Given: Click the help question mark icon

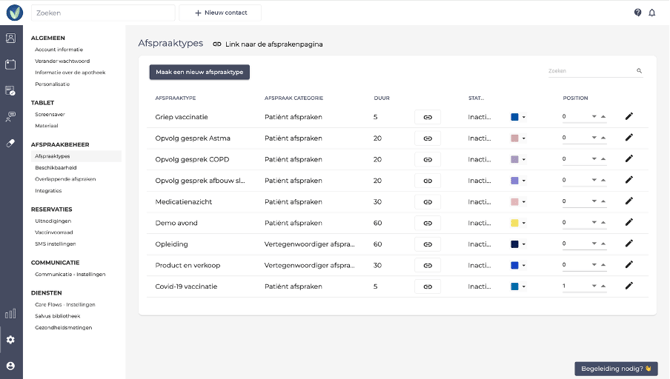Looking at the screenshot, I should 638,12.
